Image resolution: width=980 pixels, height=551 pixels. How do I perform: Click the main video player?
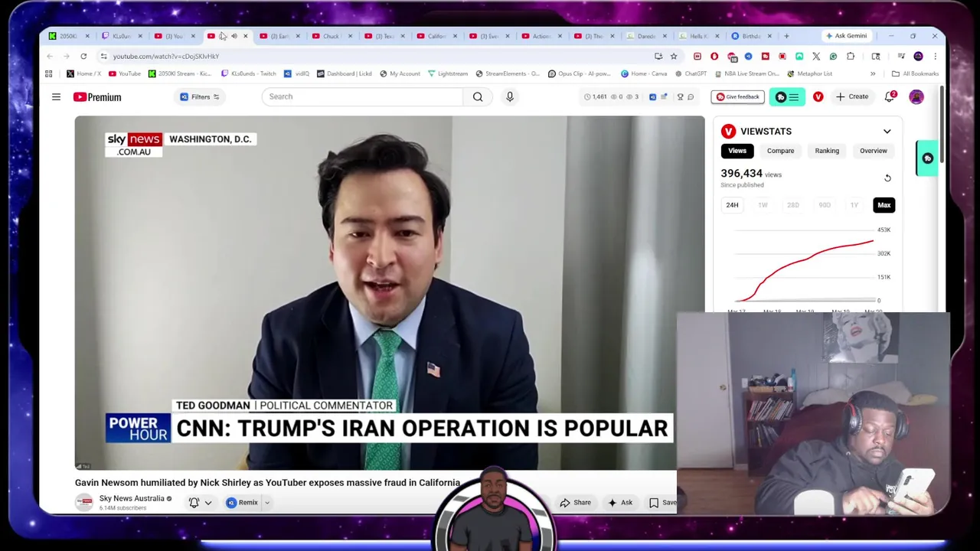(x=389, y=292)
